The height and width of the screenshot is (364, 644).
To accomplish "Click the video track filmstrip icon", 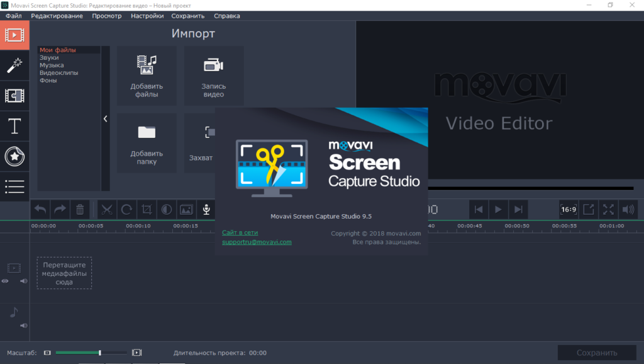I will coord(14,268).
